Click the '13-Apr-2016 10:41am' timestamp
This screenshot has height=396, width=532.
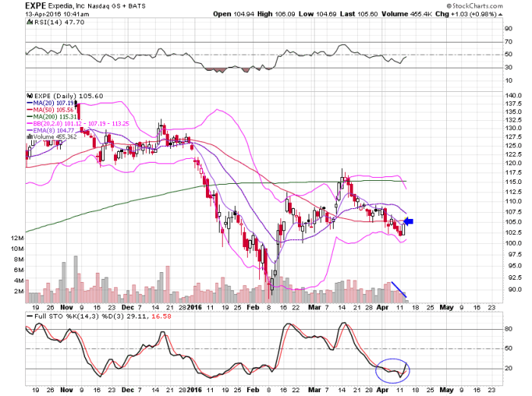pos(57,14)
